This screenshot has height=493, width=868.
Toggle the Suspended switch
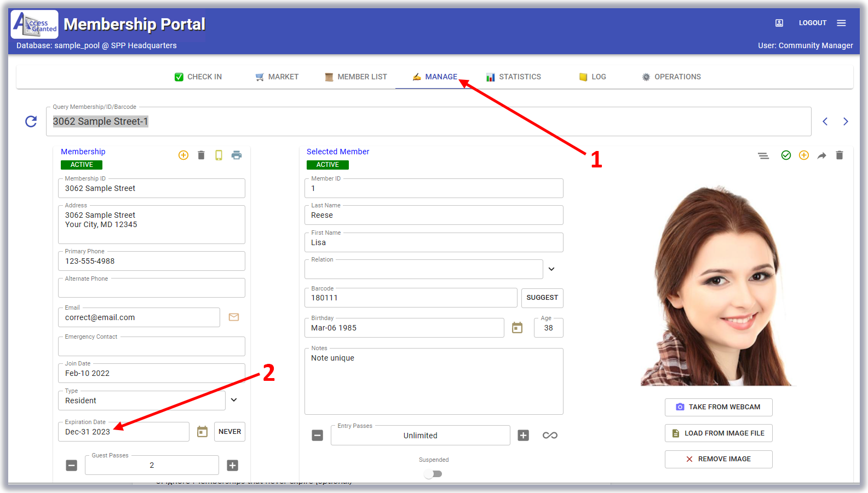433,474
